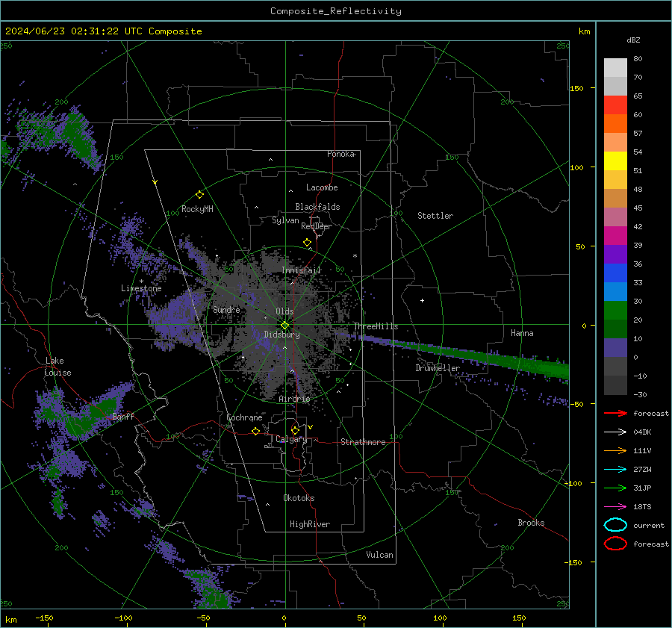Click the ThreeHills label on map

(376, 326)
